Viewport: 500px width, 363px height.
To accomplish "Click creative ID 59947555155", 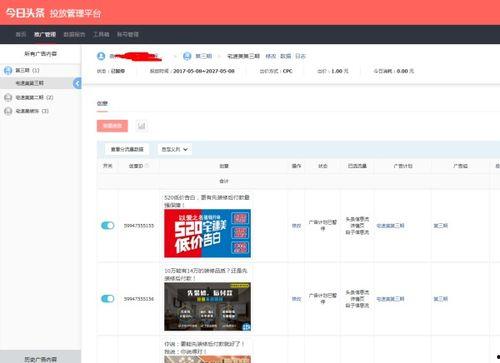I will [139, 226].
